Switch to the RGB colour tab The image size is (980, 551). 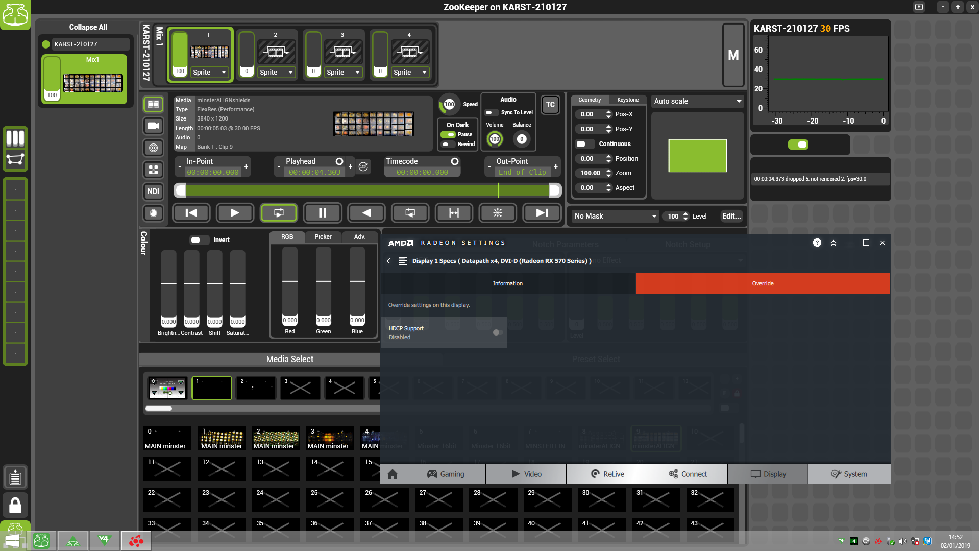[x=287, y=237]
